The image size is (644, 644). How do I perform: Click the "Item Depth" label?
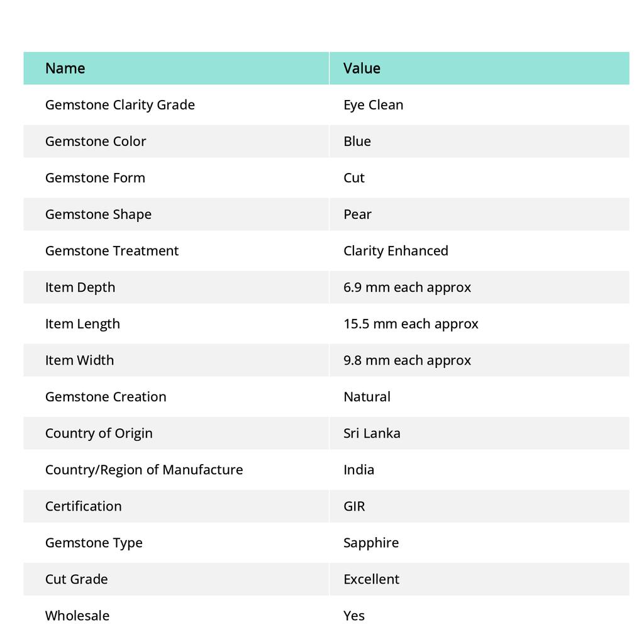80,287
